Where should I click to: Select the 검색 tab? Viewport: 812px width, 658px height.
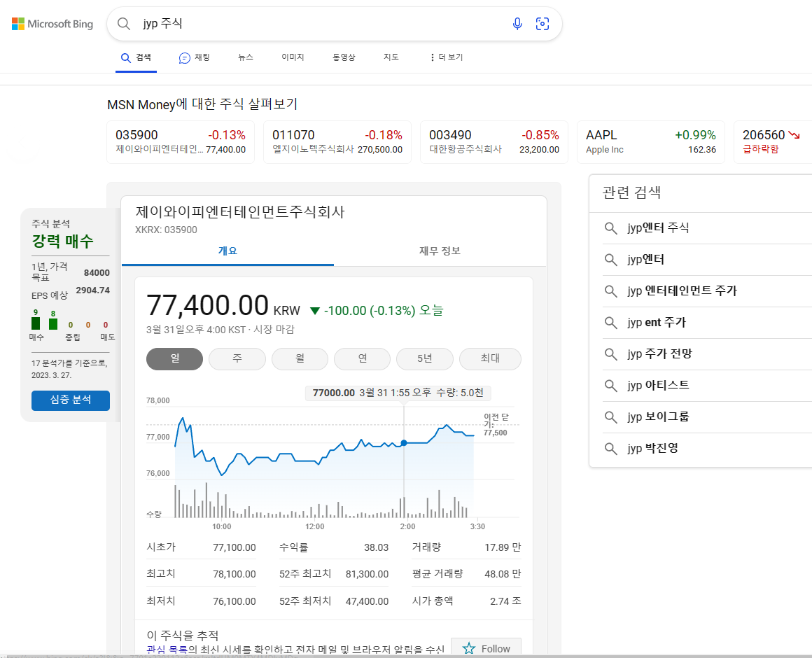tap(136, 57)
